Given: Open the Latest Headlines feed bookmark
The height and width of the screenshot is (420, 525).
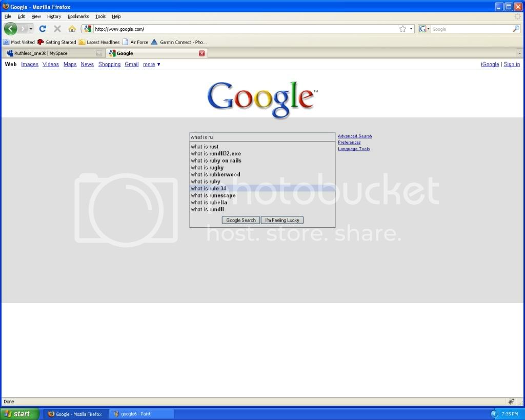Looking at the screenshot, I should pyautogui.click(x=99, y=42).
